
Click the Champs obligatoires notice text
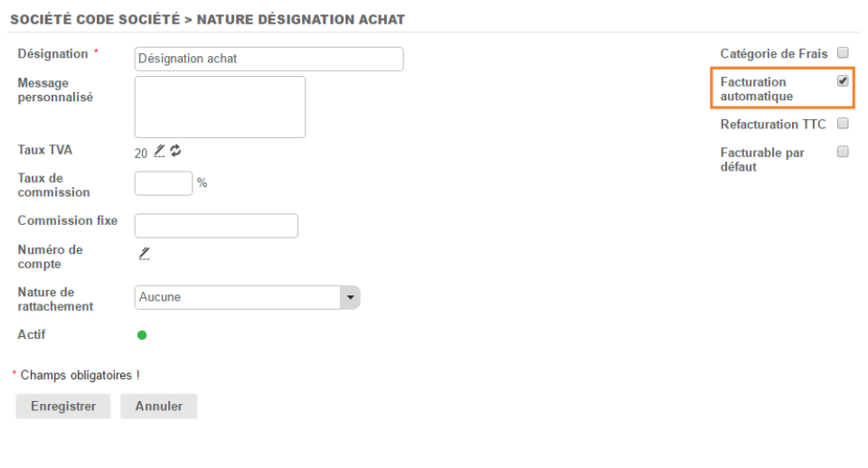pyautogui.click(x=80, y=375)
